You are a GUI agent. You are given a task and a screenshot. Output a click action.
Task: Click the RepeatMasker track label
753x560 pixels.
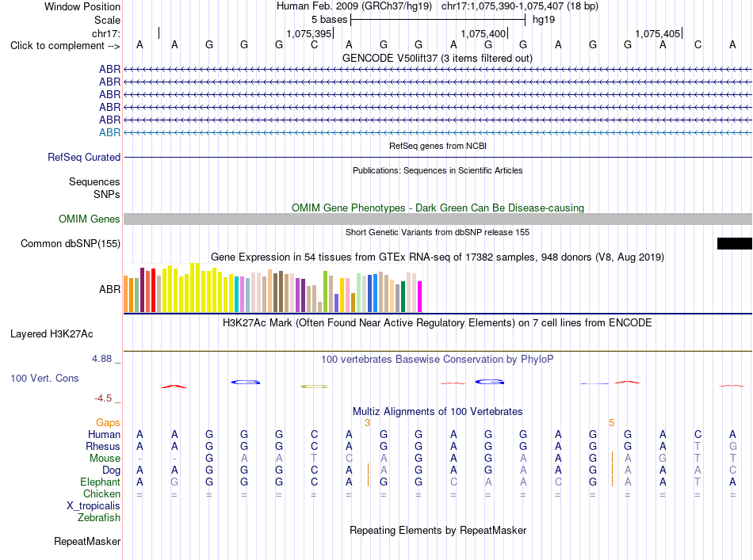pyautogui.click(x=87, y=541)
